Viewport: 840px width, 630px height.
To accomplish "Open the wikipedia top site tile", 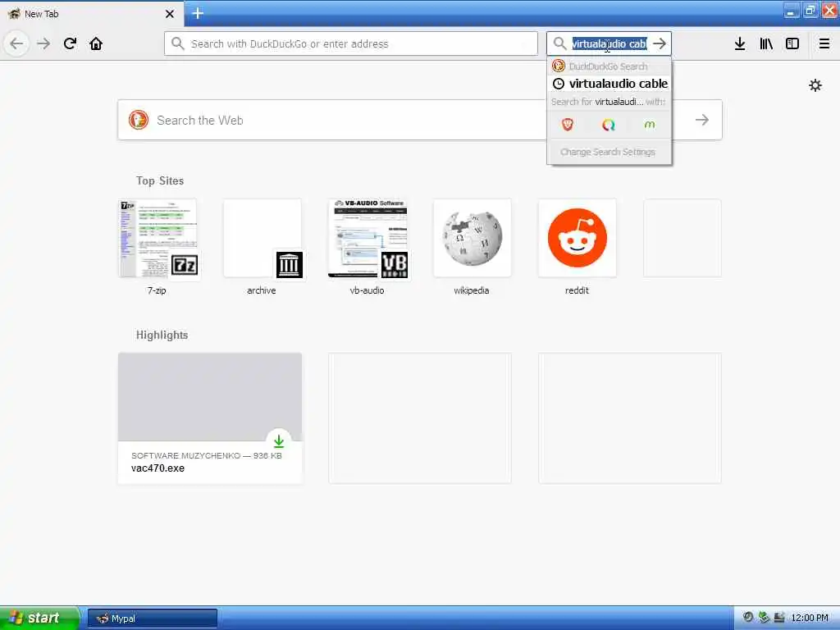I will pyautogui.click(x=472, y=239).
